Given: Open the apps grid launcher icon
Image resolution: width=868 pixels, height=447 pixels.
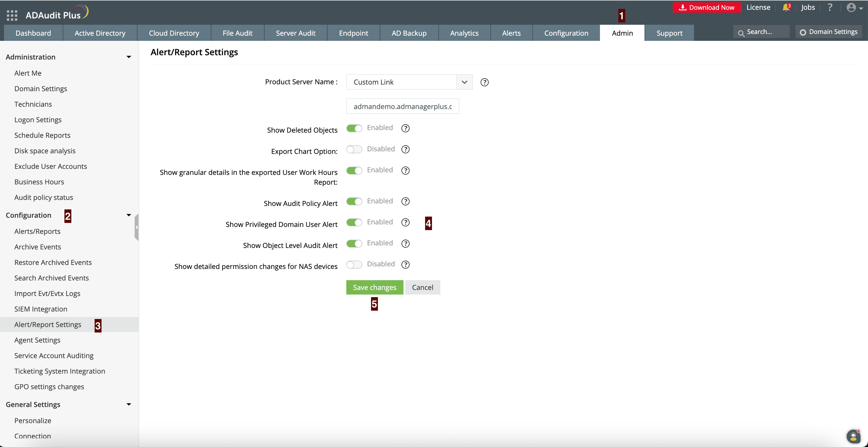Looking at the screenshot, I should click(x=12, y=15).
